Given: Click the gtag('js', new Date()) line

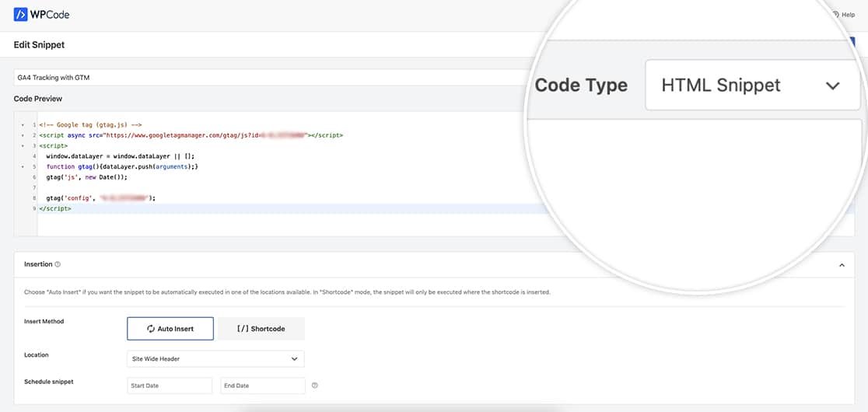Looking at the screenshot, I should click(x=86, y=177).
